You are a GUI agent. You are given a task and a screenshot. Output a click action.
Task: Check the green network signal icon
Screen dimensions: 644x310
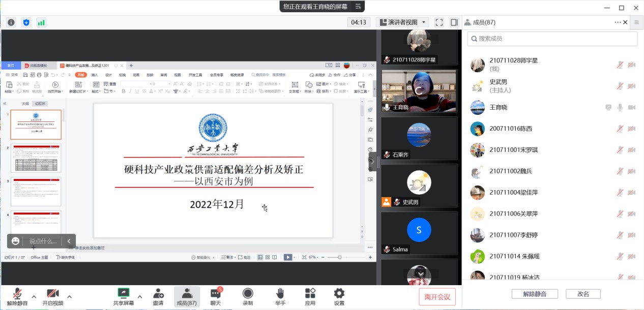(x=41, y=22)
